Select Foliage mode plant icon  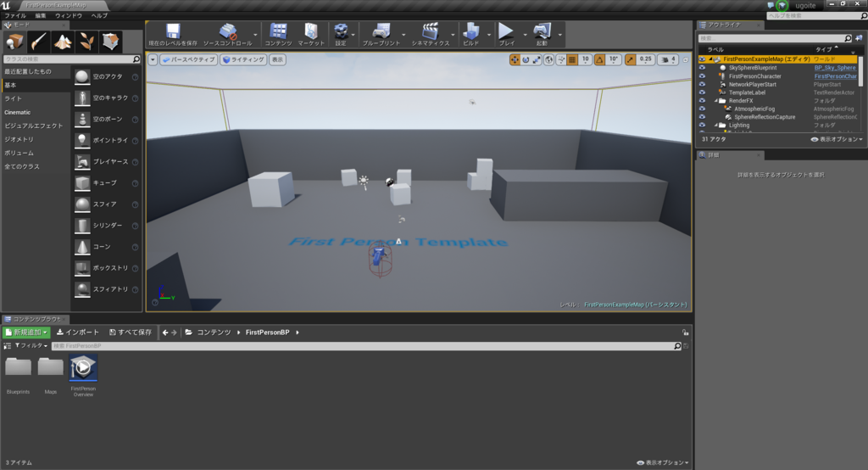coord(86,42)
